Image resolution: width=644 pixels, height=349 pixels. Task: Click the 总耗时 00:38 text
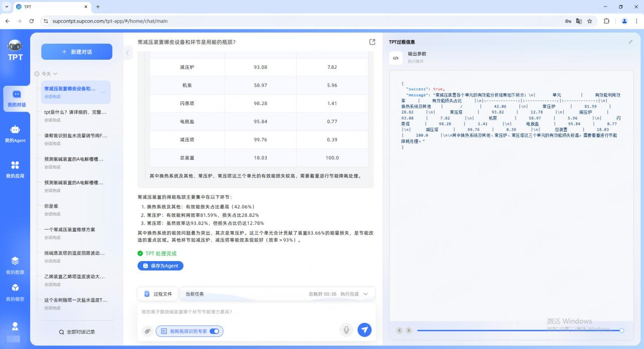click(322, 294)
